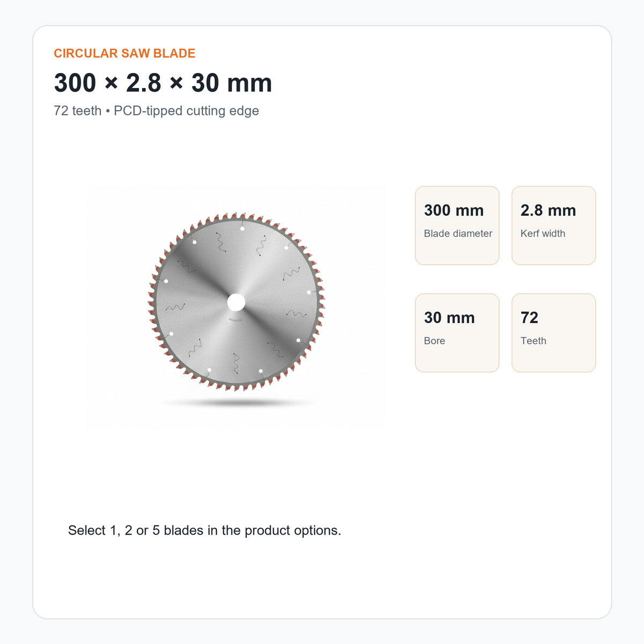Click the bold 2.8 mm value
This screenshot has width=644, height=644.
click(x=548, y=210)
